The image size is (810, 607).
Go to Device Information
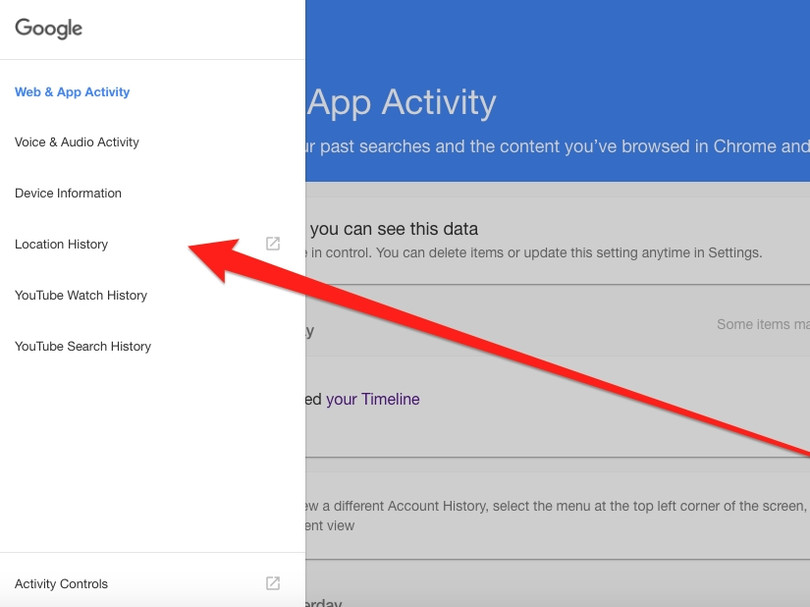[68, 193]
